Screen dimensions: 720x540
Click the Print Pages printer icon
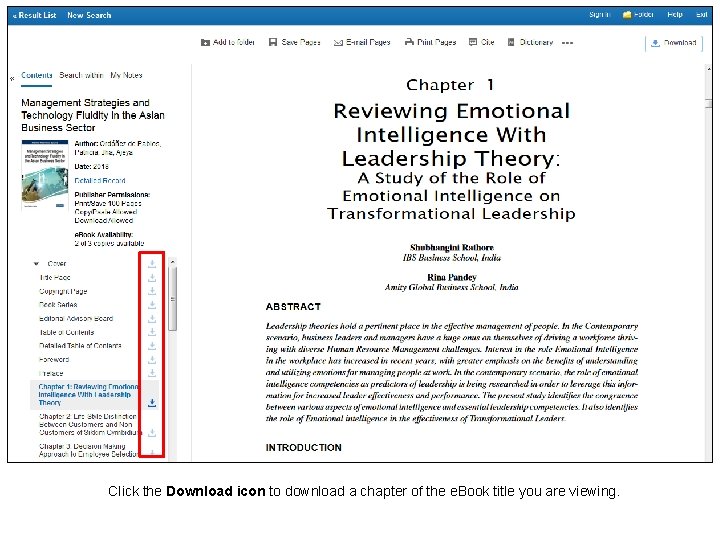point(409,42)
